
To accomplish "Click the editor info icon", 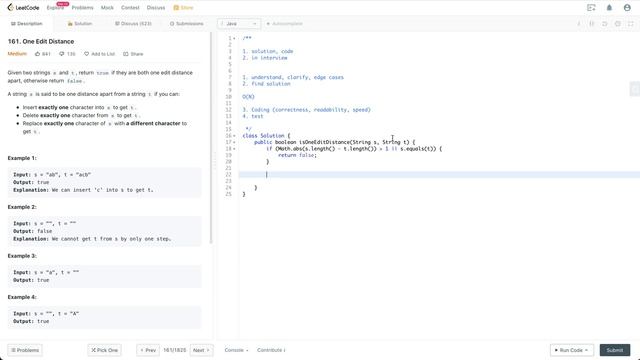I will 579,24.
